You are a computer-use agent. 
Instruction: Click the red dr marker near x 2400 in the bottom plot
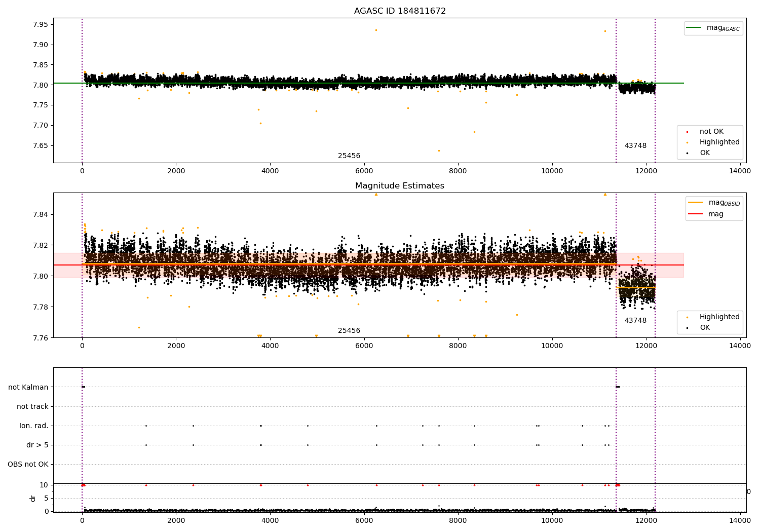193,485
